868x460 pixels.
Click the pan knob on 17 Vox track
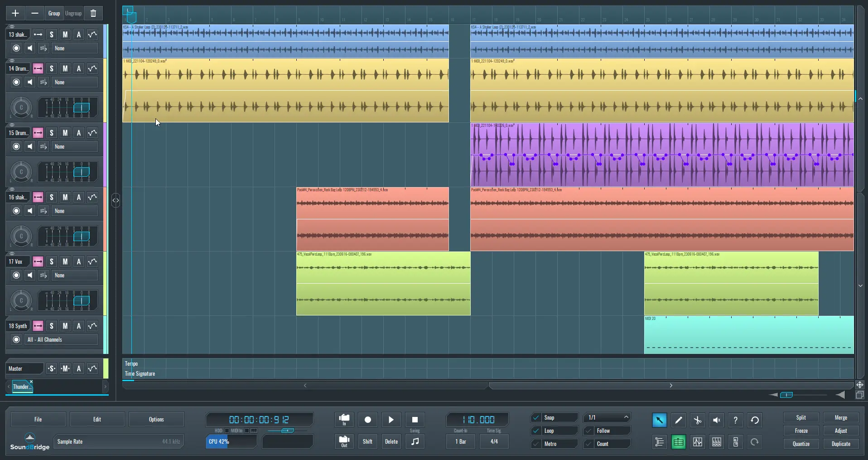21,301
